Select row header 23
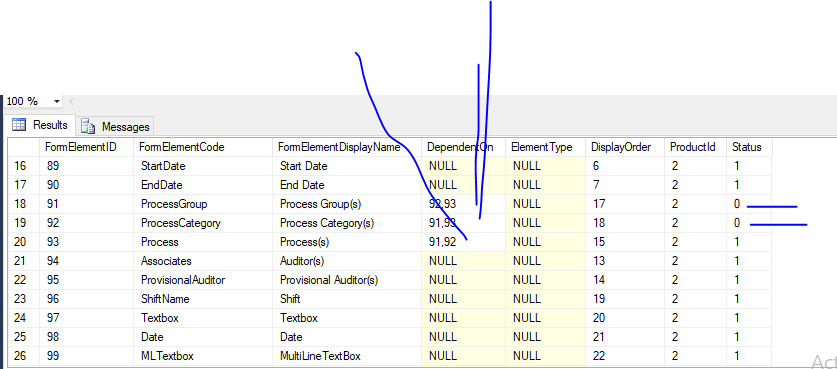The width and height of the screenshot is (837, 369). [23, 299]
